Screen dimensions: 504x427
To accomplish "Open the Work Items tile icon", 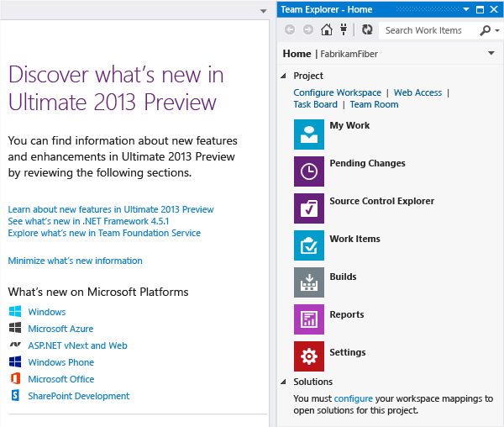I will [x=309, y=245].
